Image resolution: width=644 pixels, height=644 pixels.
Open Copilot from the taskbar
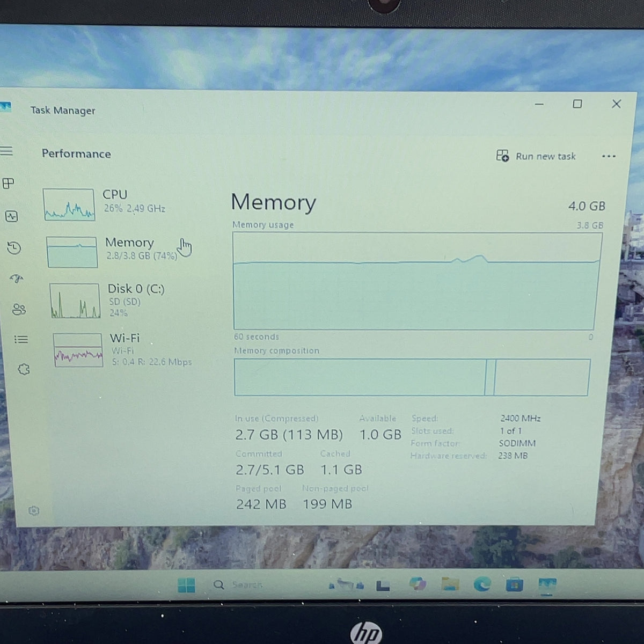click(x=417, y=584)
